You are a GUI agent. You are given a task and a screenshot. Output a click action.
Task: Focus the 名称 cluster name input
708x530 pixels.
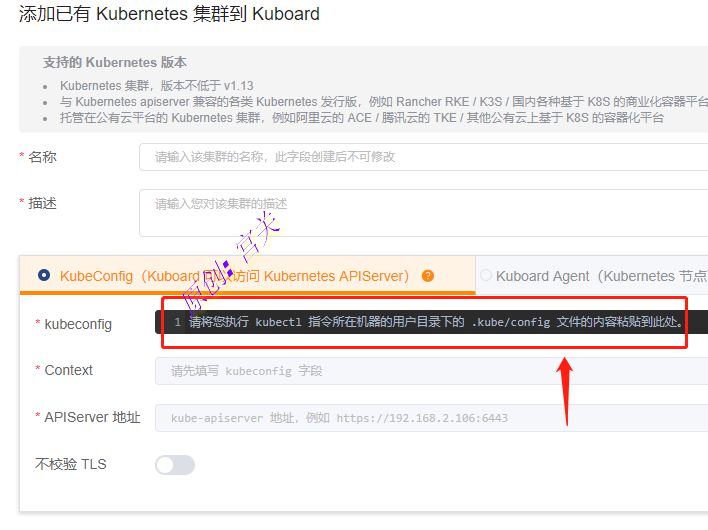(x=424, y=157)
